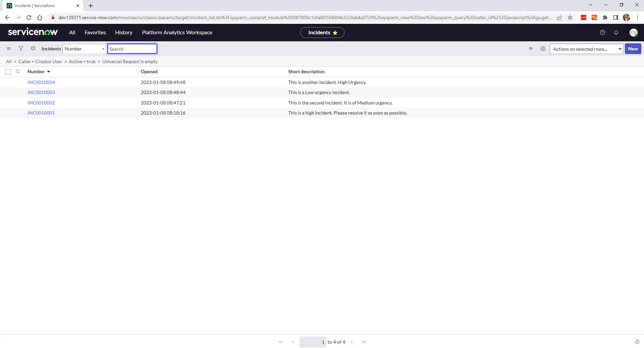644x348 pixels.
Task: Go to the next page arrow
Action: (x=352, y=342)
